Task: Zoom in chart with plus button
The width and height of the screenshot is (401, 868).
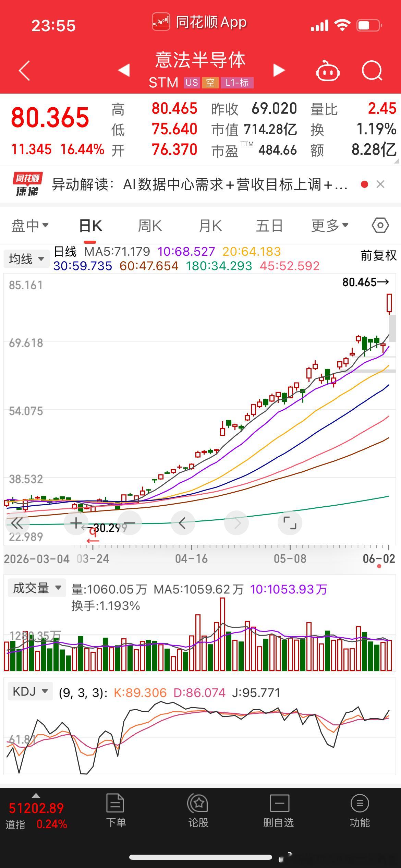Action: 76,523
